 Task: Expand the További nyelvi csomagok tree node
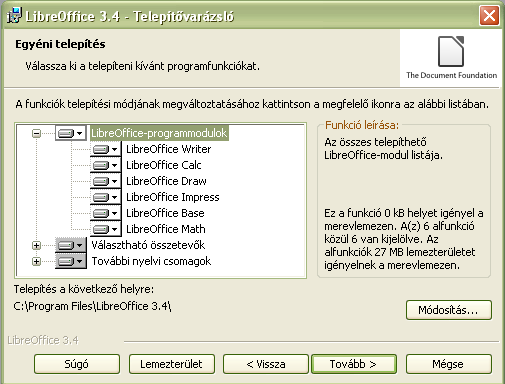pyautogui.click(x=36, y=262)
